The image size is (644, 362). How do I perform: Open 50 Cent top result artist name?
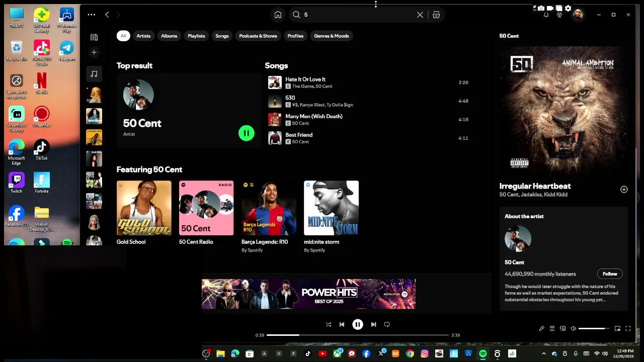(142, 123)
